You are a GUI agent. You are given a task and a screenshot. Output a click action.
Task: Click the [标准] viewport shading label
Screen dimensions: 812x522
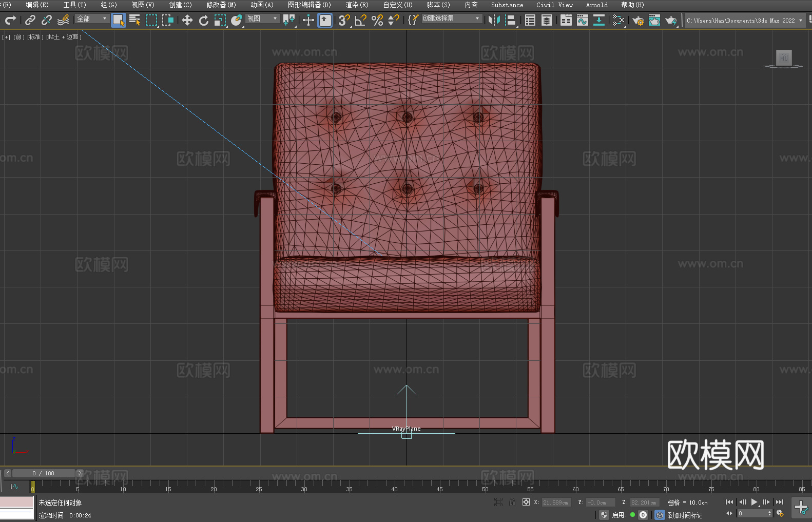click(x=35, y=37)
